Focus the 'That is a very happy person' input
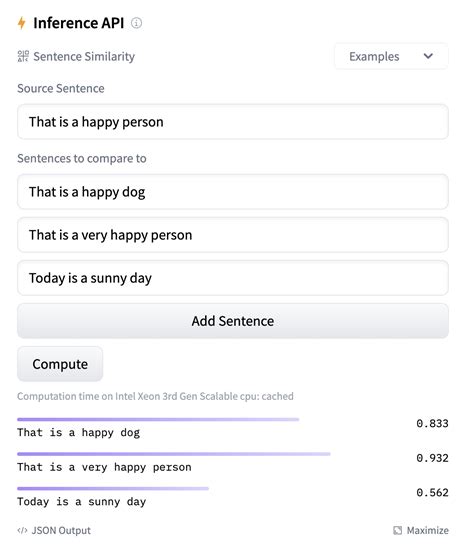The height and width of the screenshot is (551, 474). [233, 235]
